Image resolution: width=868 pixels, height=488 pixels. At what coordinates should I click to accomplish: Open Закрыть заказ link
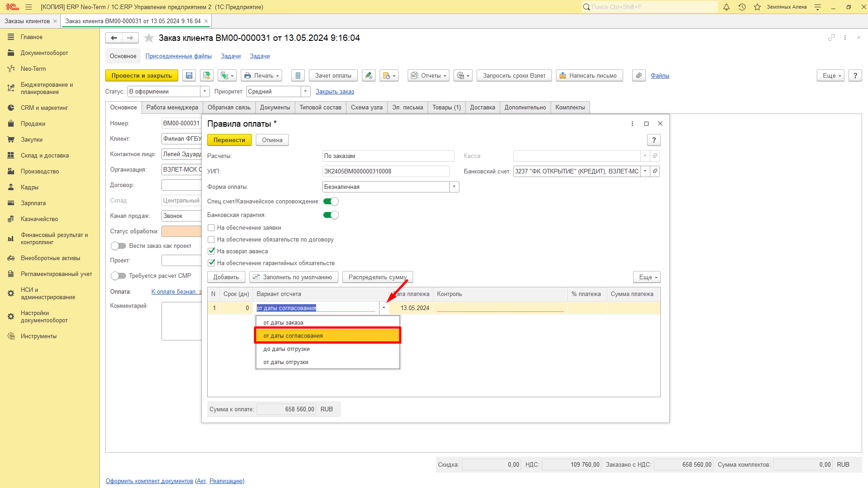click(335, 91)
